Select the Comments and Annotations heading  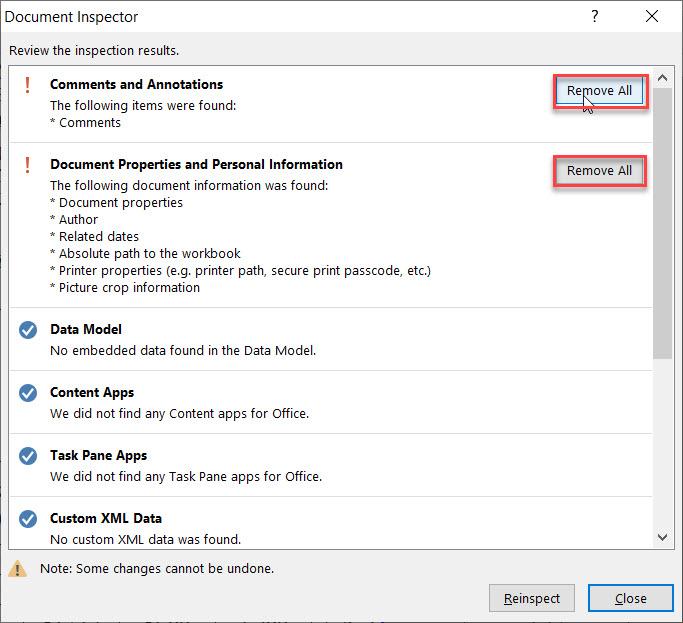pyautogui.click(x=136, y=85)
